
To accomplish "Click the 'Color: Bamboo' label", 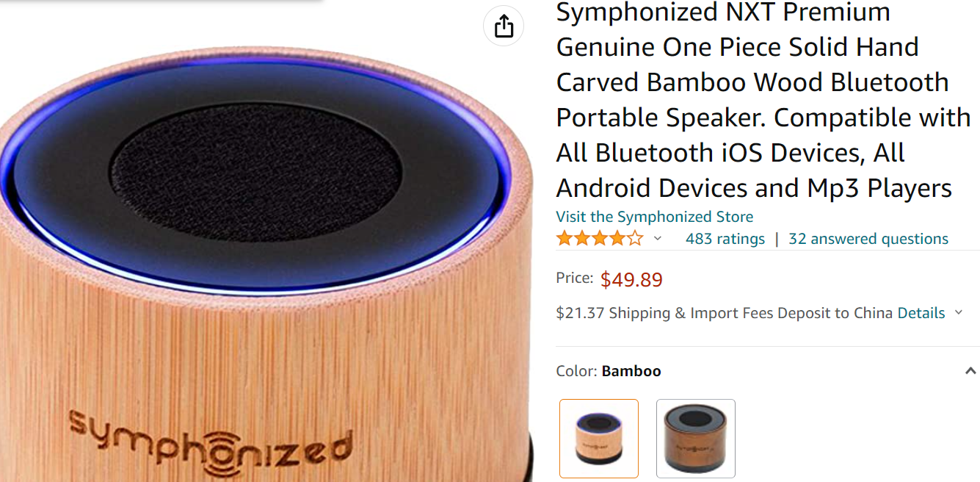I will click(609, 371).
